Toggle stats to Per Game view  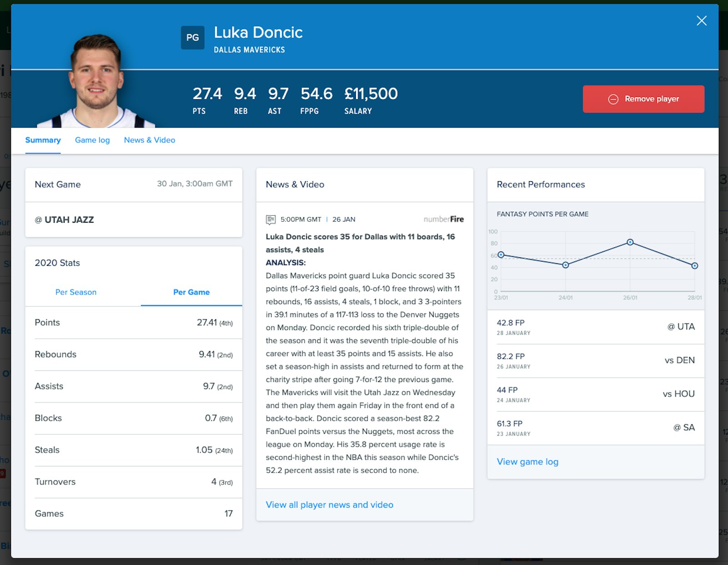(x=191, y=292)
